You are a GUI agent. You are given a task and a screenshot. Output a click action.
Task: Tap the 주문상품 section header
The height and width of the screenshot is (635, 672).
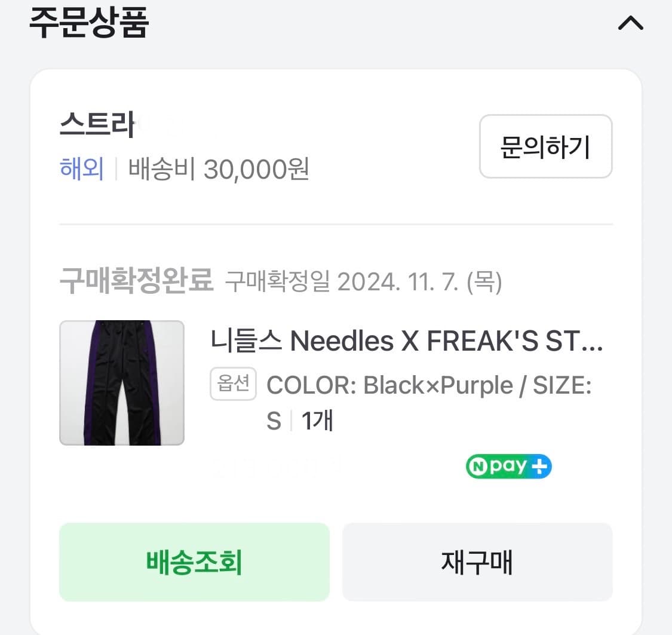coord(89,24)
